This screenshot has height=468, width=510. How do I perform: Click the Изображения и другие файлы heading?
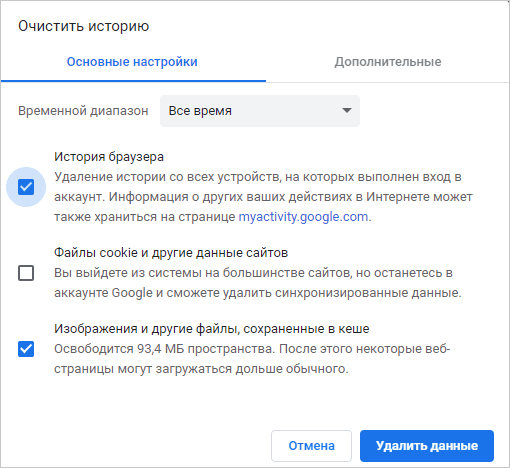coord(212,329)
